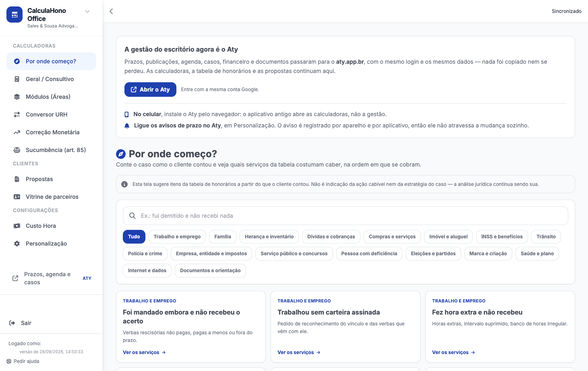
Task: Click the Sair logout icon
Action: pos(12,323)
